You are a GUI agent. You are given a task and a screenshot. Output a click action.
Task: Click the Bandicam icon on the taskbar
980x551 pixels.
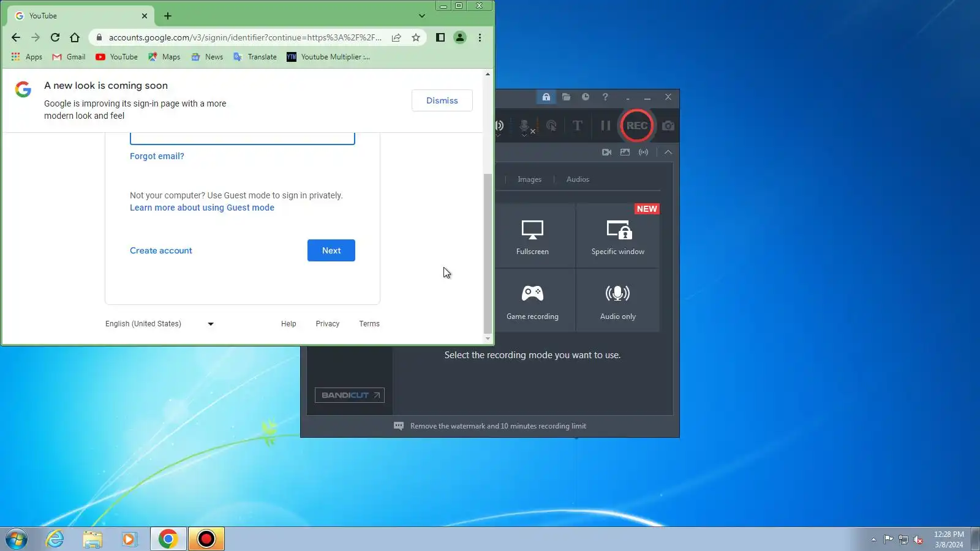pos(206,539)
